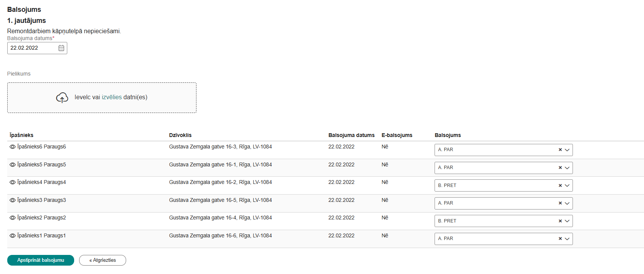Click the izvēlies link to choose files
The height and width of the screenshot is (274, 644).
click(x=112, y=97)
